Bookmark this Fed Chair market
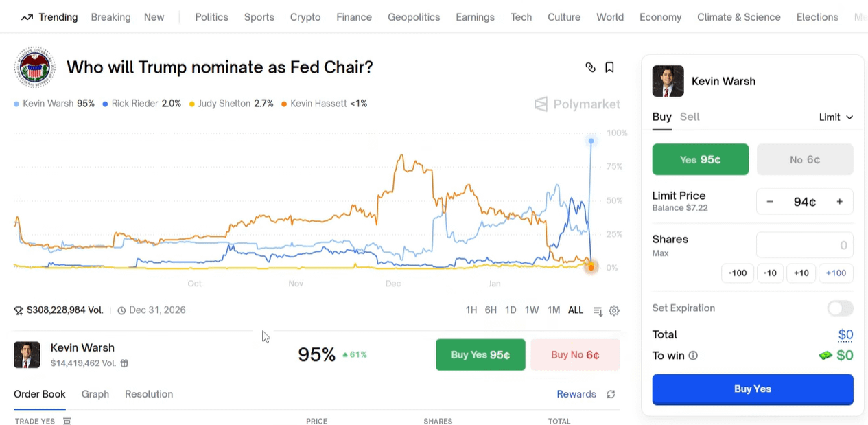The image size is (868, 425). tap(609, 67)
